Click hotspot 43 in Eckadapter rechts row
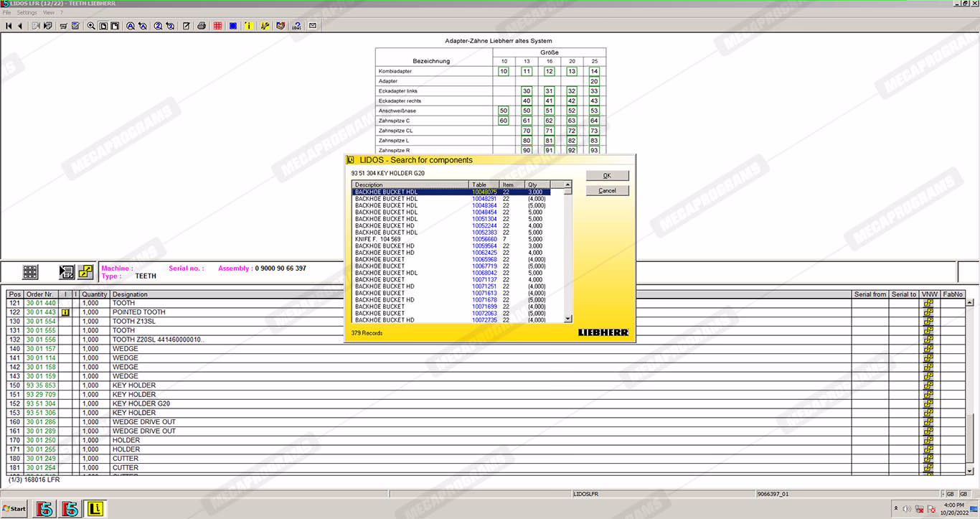The width and height of the screenshot is (980, 519). click(594, 101)
